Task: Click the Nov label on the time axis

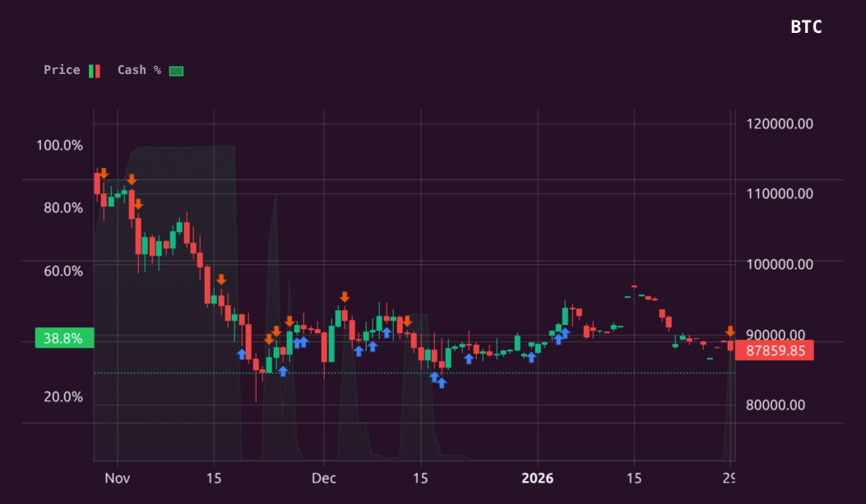Action: click(117, 477)
